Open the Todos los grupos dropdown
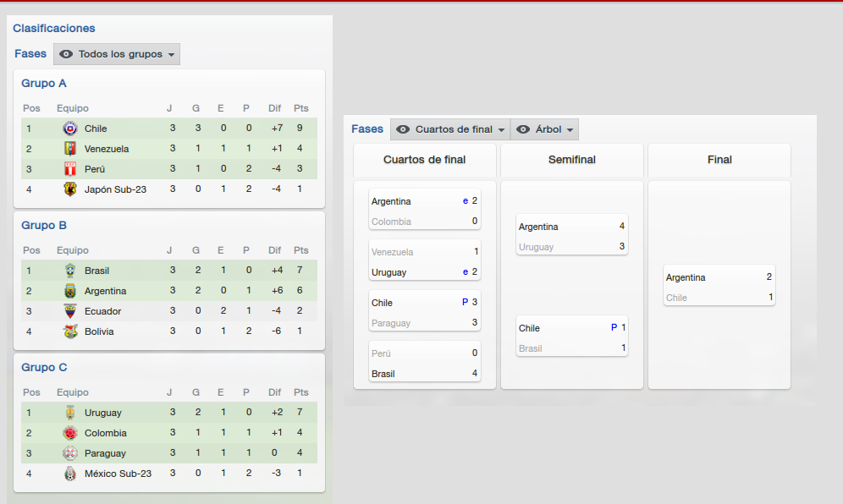Image resolution: width=843 pixels, height=504 pixels. (117, 54)
